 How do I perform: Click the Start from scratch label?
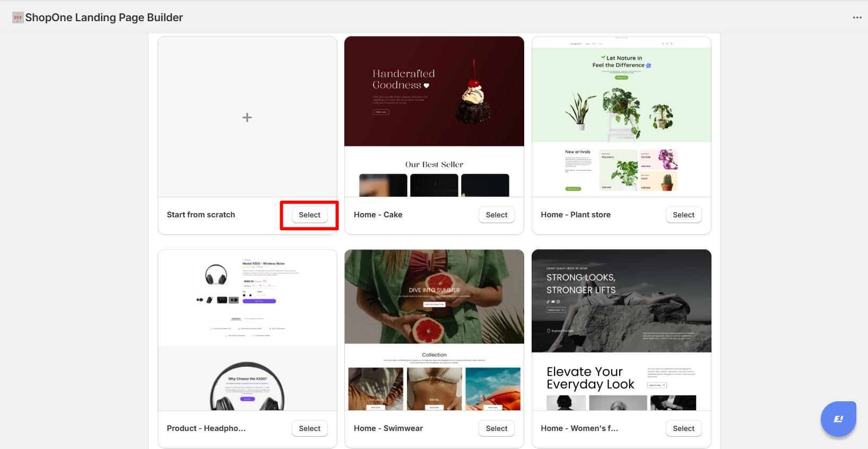coord(201,215)
